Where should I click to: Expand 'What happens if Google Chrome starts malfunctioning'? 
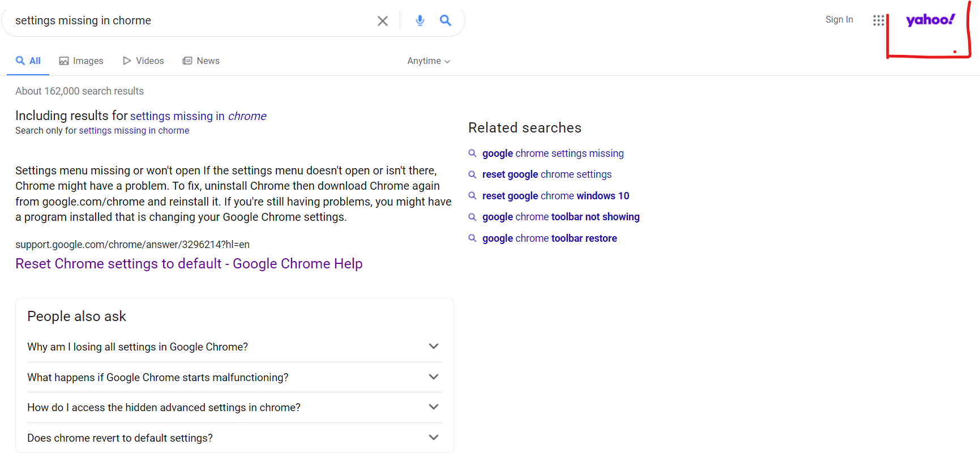(434, 377)
